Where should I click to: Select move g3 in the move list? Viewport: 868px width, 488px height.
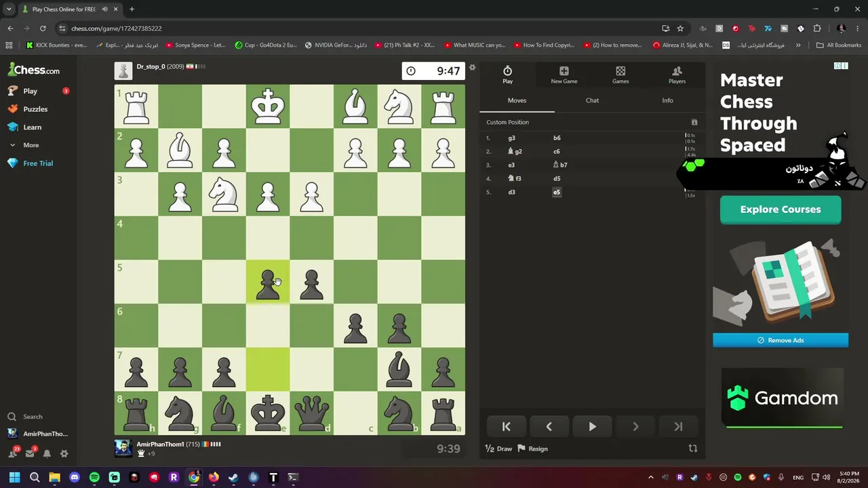[511, 138]
